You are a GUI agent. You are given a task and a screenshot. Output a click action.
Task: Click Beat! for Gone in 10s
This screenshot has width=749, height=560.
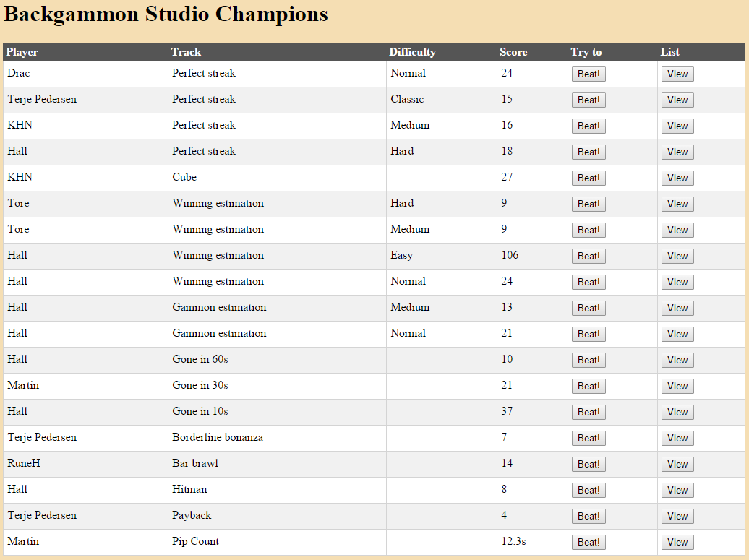click(588, 412)
